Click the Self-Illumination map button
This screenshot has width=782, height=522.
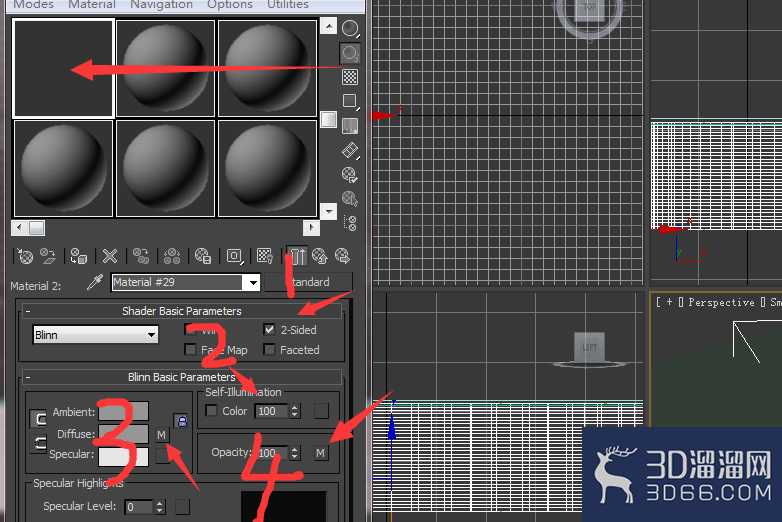click(321, 411)
